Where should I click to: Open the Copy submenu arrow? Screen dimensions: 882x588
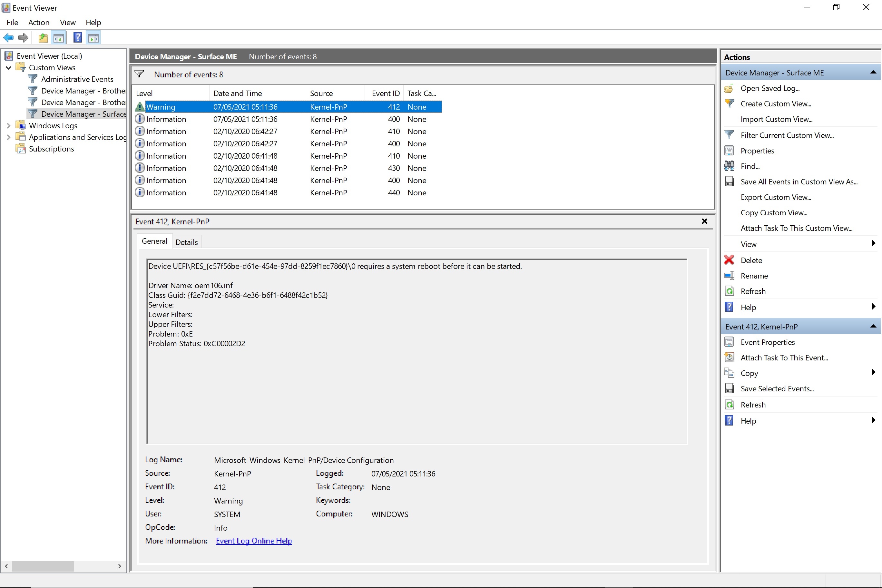874,373
